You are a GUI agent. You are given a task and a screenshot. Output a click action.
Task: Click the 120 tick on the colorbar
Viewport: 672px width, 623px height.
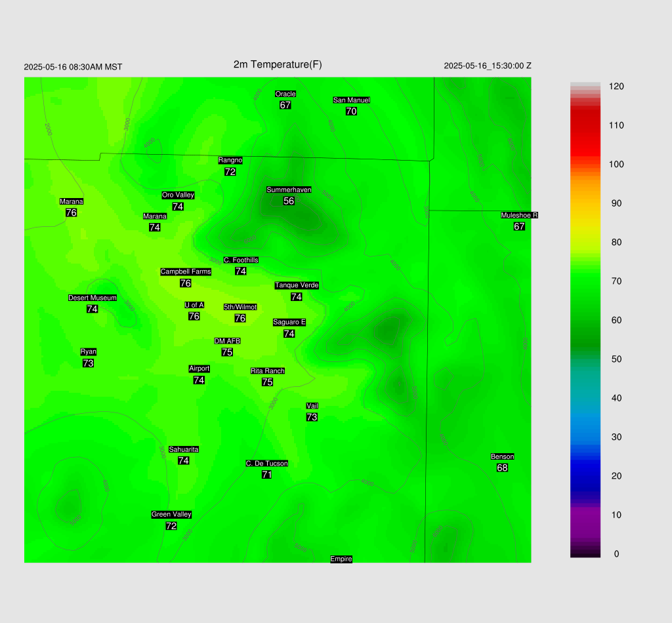tap(616, 87)
